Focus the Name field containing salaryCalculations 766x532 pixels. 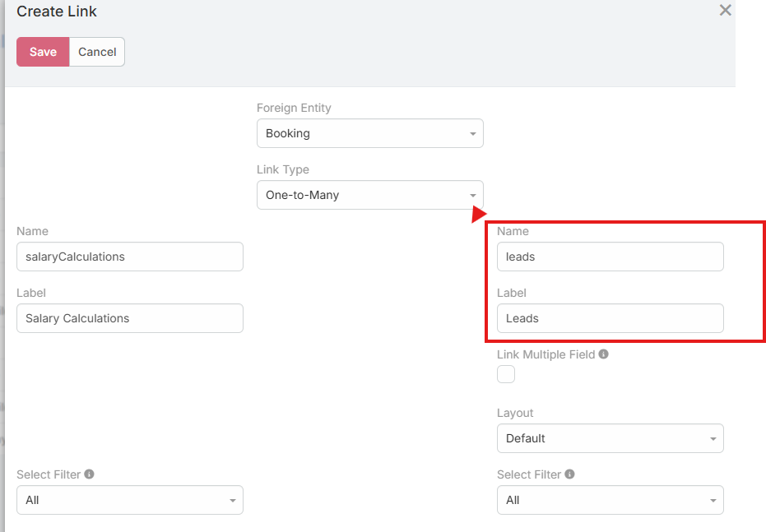[x=129, y=257]
